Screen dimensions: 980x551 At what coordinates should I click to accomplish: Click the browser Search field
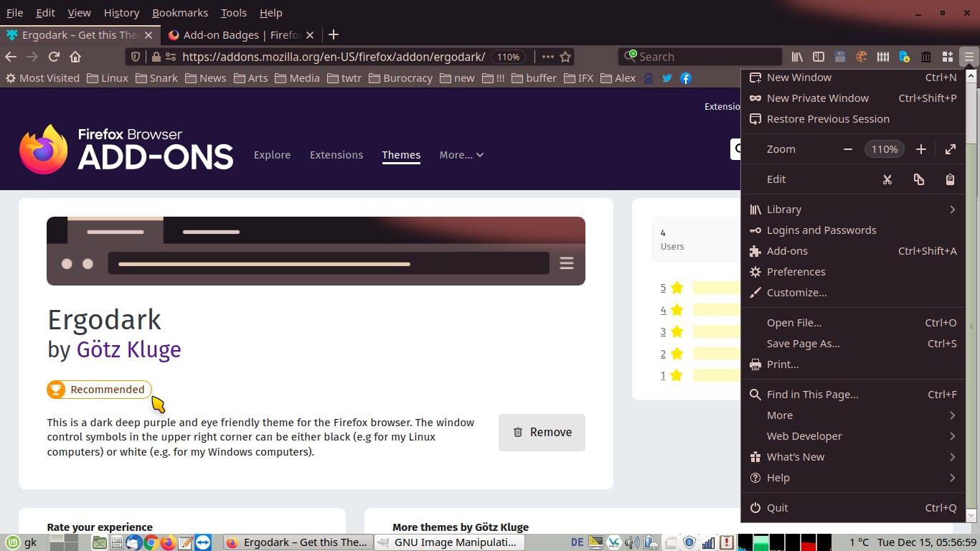click(699, 57)
